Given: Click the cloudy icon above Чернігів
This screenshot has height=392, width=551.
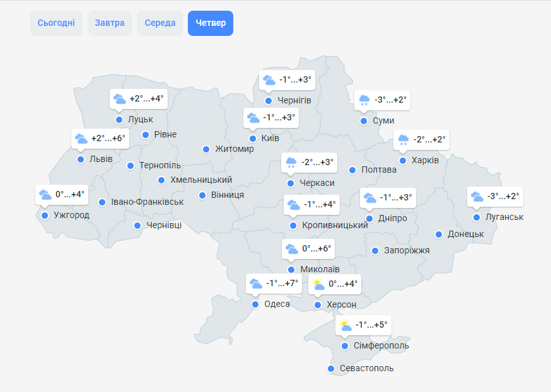Looking at the screenshot, I should (269, 80).
